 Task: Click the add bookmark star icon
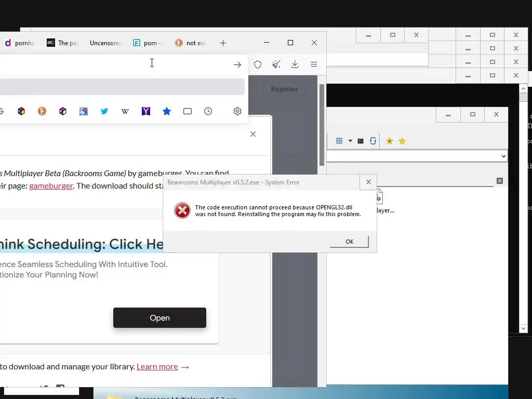(x=390, y=141)
